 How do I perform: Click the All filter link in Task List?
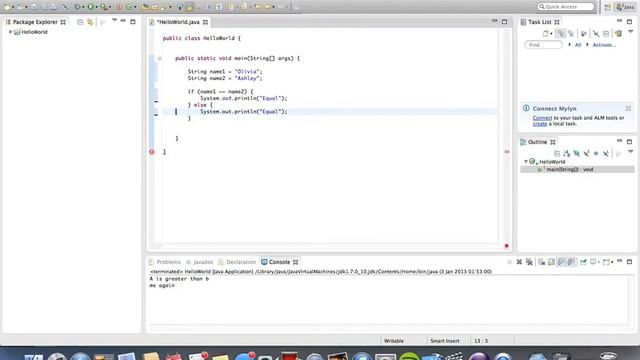[x=578, y=45]
